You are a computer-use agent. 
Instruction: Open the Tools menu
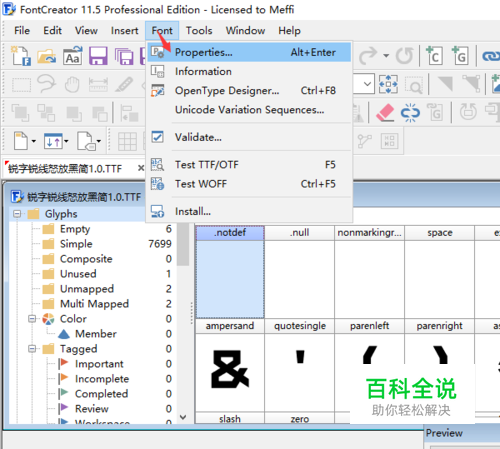(x=199, y=31)
